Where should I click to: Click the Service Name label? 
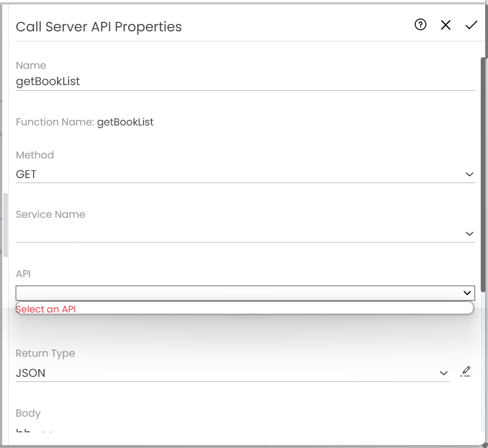pyautogui.click(x=50, y=214)
